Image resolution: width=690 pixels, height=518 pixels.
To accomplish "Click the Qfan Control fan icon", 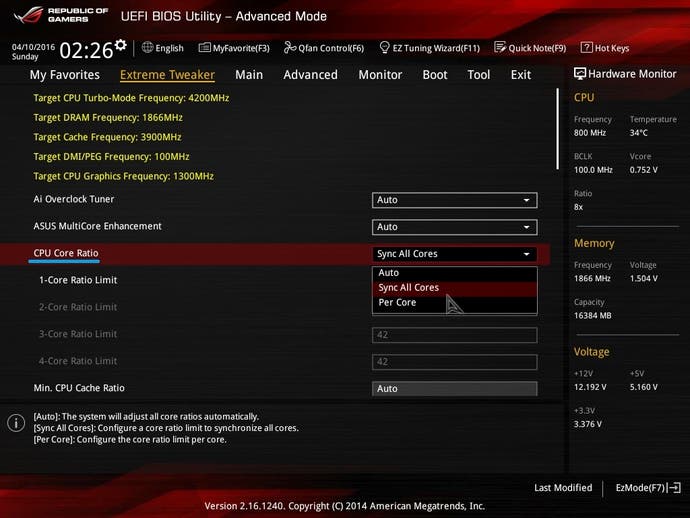I will pos(290,48).
